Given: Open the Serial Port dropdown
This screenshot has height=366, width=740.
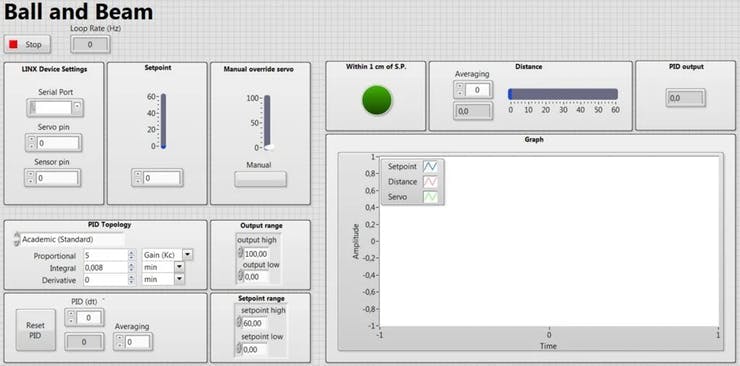Looking at the screenshot, I should point(77,108).
